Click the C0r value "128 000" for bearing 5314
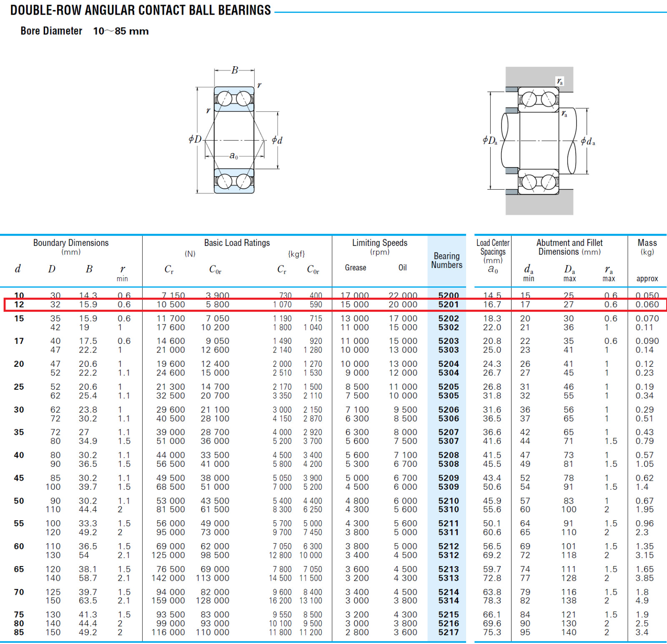667x644 pixels. [213, 601]
